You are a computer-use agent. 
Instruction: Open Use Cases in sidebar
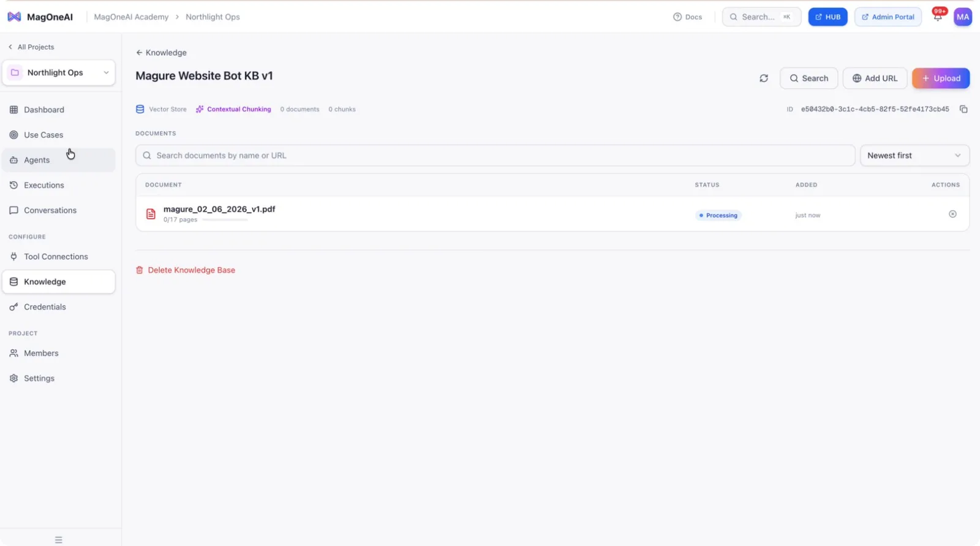tap(59, 135)
